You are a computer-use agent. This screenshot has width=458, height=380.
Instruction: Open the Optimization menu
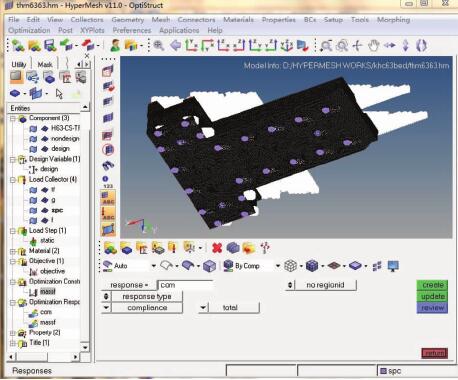point(29,30)
